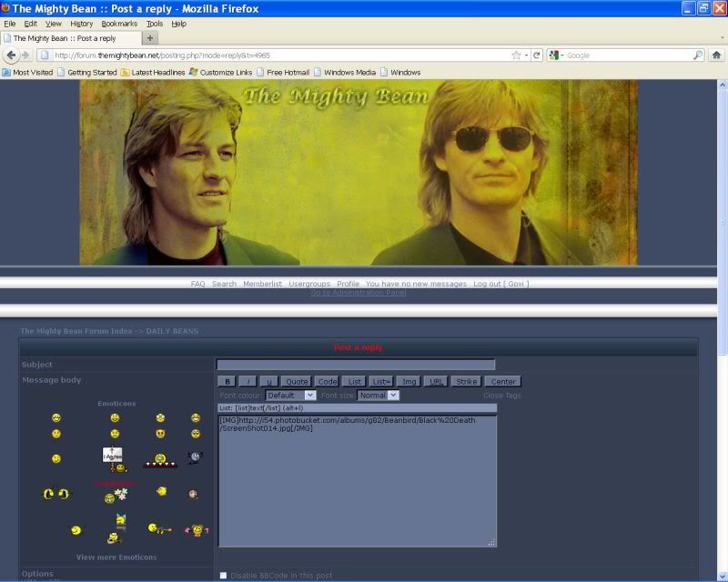Open the Help menu
This screenshot has width=728, height=582.
178,24
